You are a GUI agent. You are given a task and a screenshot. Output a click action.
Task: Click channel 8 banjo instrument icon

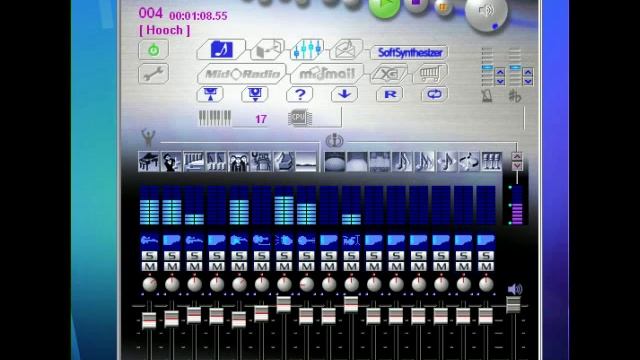click(307, 241)
